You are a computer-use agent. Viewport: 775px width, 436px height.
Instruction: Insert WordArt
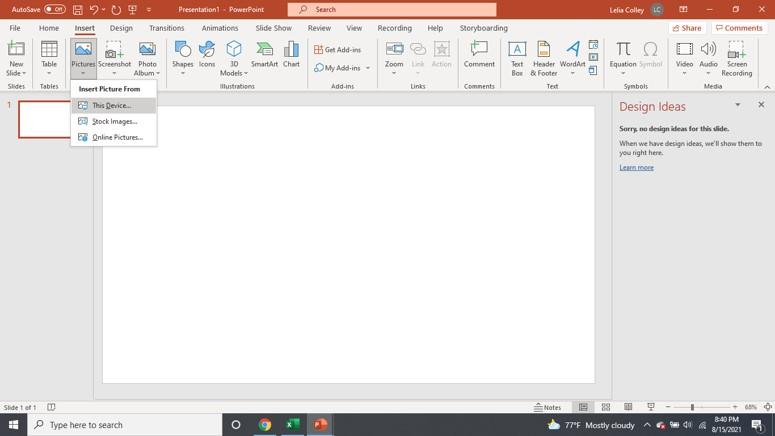tap(572, 58)
